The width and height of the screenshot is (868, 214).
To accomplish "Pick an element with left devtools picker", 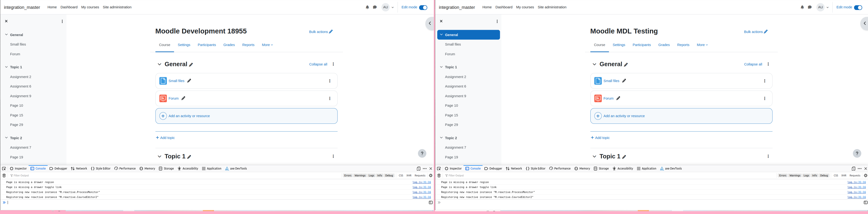I will pos(4,168).
